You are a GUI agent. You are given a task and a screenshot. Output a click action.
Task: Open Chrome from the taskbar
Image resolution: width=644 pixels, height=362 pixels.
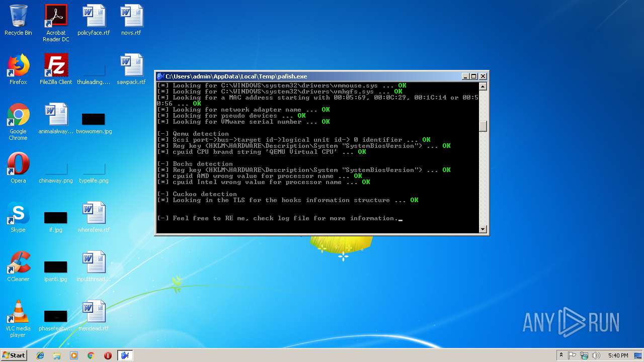[x=91, y=355]
